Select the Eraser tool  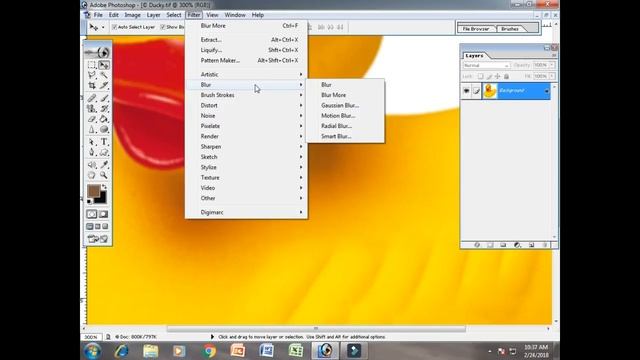coord(91,119)
